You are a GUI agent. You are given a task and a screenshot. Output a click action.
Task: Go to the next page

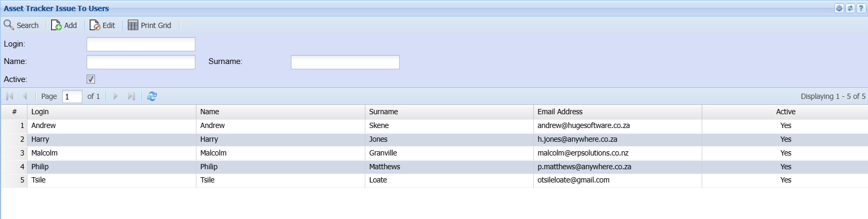pyautogui.click(x=116, y=96)
